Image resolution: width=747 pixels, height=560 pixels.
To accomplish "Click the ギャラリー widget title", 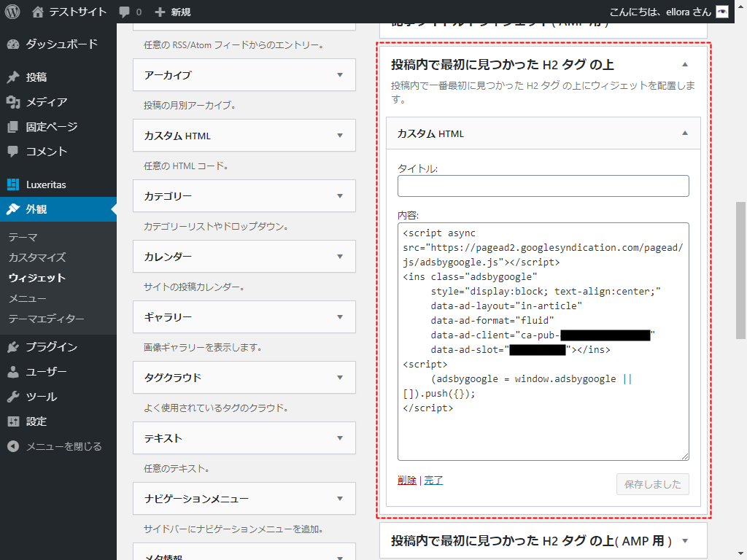I will pos(169,317).
